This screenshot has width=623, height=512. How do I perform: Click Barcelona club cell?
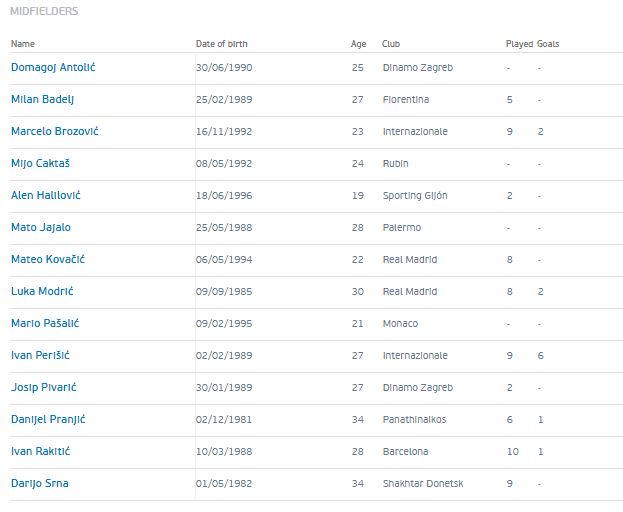[x=405, y=452]
